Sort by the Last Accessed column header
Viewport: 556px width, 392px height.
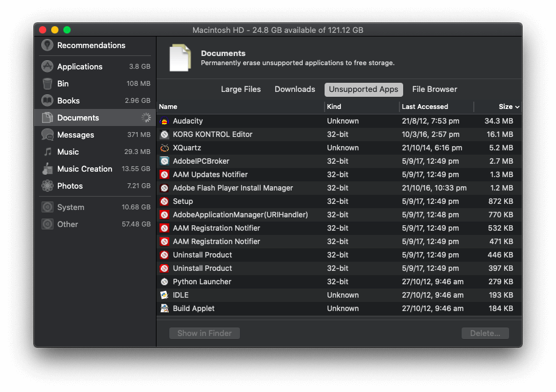click(437, 107)
